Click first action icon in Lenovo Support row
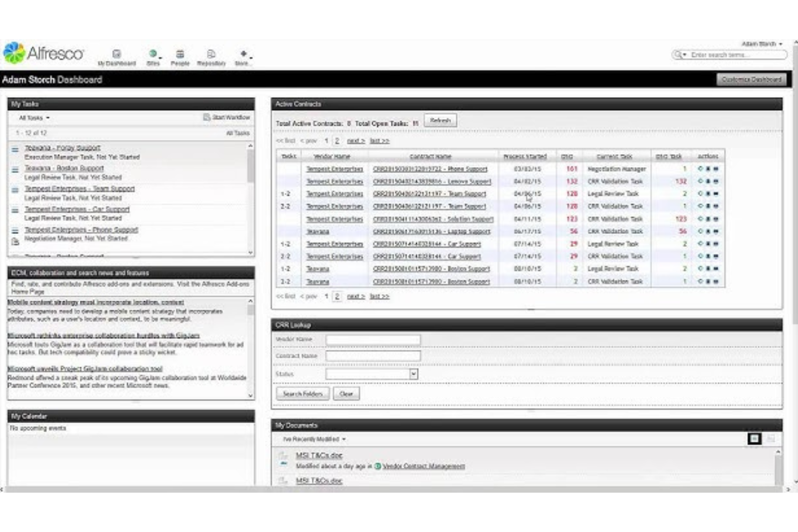This screenshot has width=798, height=532. (x=700, y=181)
